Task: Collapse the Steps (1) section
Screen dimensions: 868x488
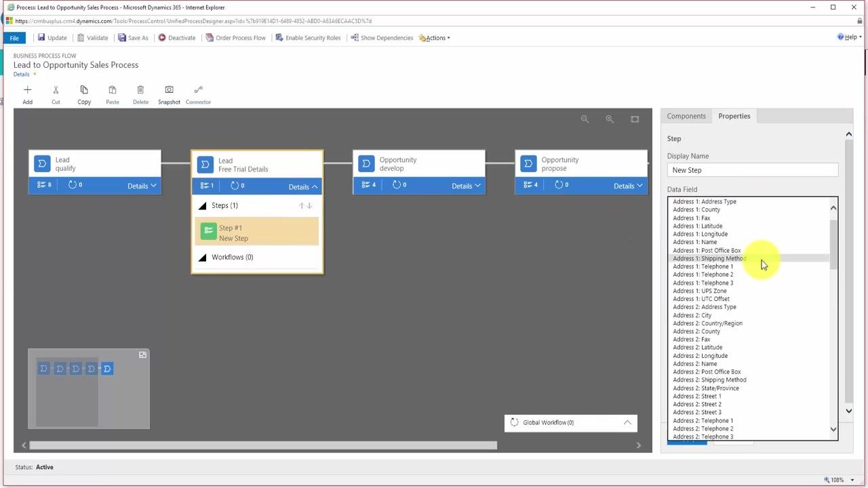Action: [x=202, y=205]
